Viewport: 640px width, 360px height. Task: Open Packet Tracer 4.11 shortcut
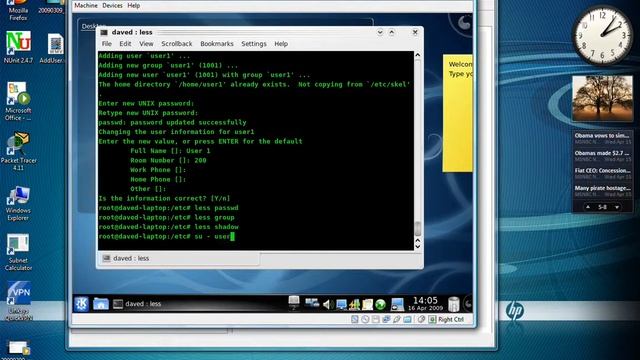point(18,151)
